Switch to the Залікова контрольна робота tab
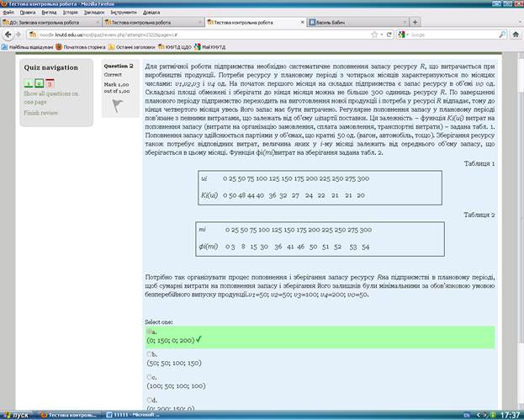Screen dimensions: 524x420 click(50, 23)
